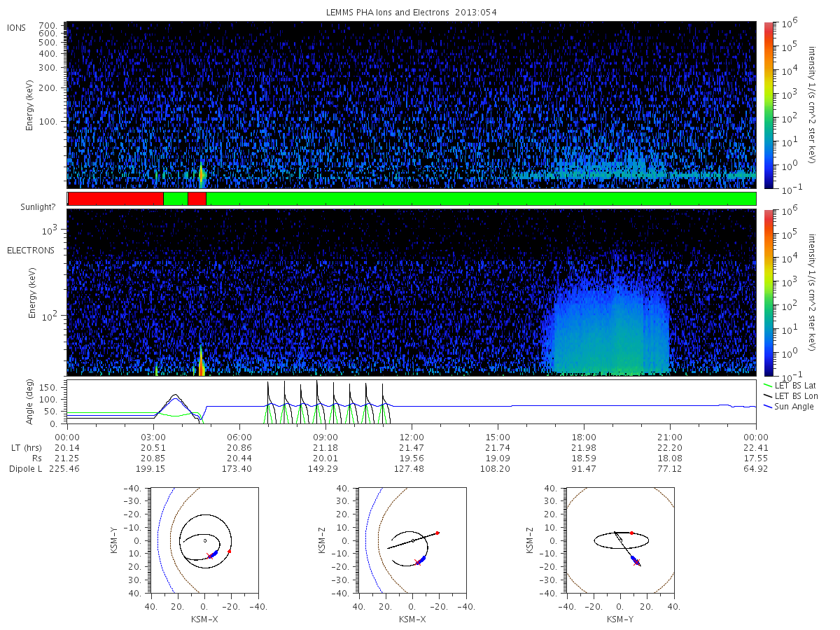Click the electrons intensity color bar

tap(768, 293)
